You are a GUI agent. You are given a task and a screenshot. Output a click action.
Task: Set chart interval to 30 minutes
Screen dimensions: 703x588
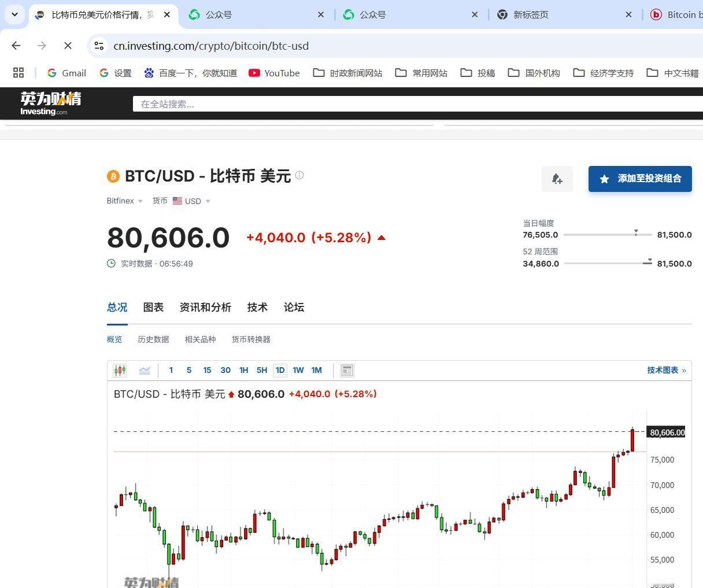[x=225, y=371]
